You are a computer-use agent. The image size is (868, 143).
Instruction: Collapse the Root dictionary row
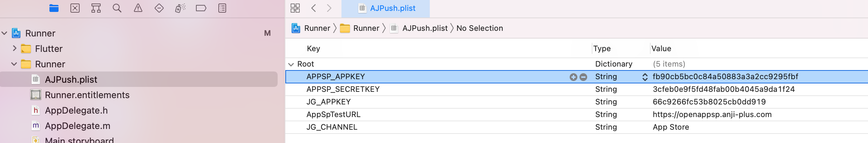[x=291, y=64]
